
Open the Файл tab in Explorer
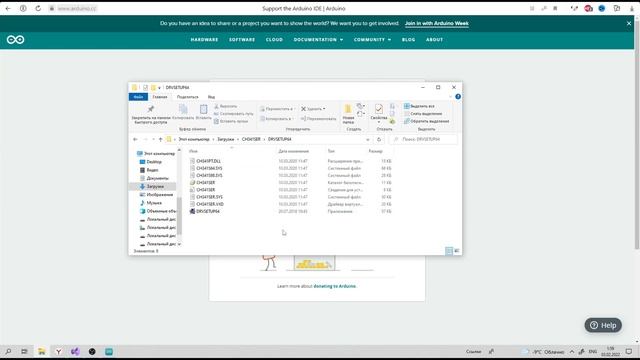tap(138, 97)
